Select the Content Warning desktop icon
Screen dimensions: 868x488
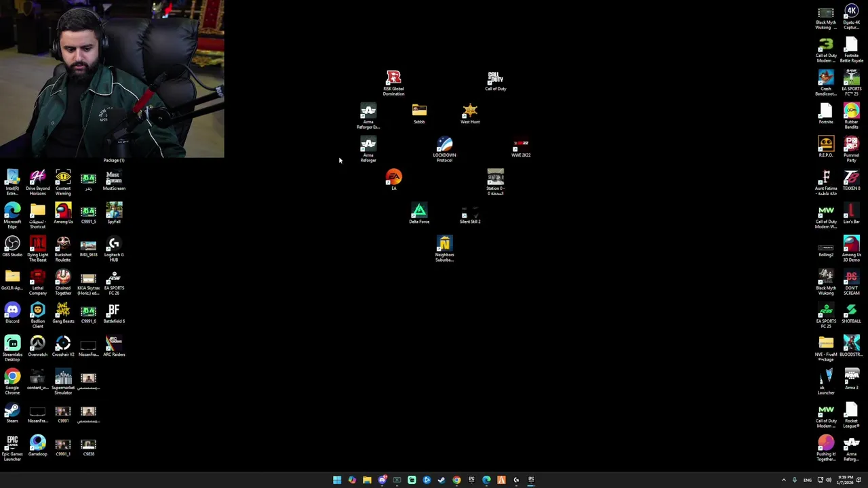click(63, 182)
